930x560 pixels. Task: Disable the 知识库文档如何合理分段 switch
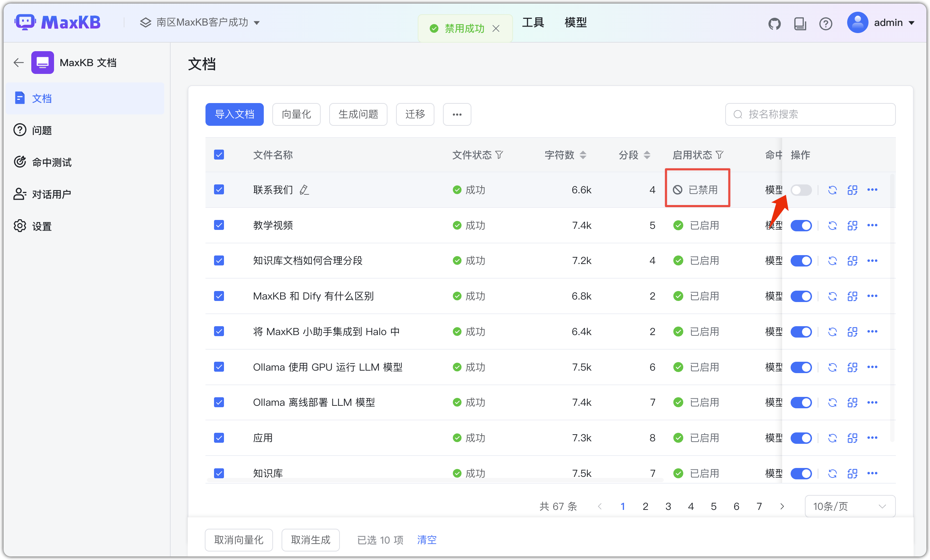click(801, 261)
